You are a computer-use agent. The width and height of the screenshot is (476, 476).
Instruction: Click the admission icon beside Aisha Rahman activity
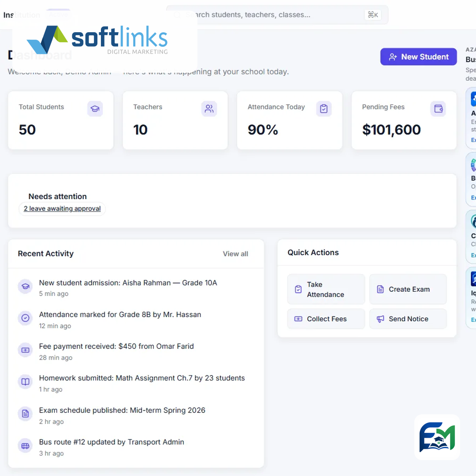(26, 286)
